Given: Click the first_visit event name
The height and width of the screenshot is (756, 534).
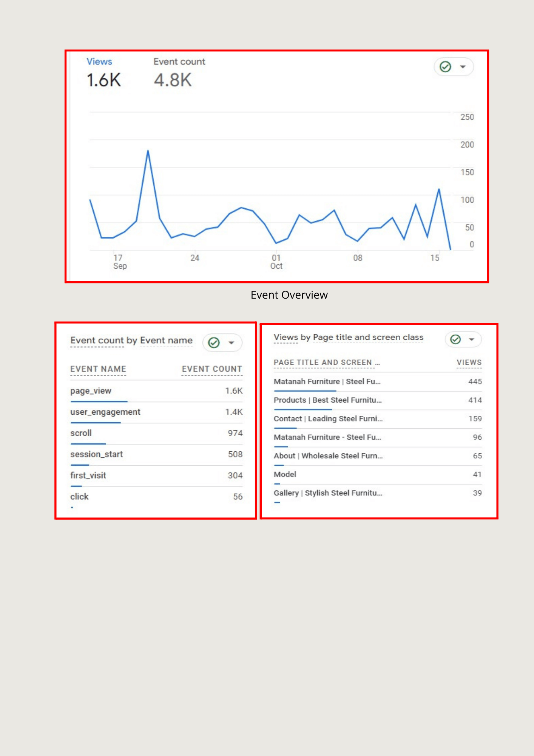Looking at the screenshot, I should coord(88,476).
